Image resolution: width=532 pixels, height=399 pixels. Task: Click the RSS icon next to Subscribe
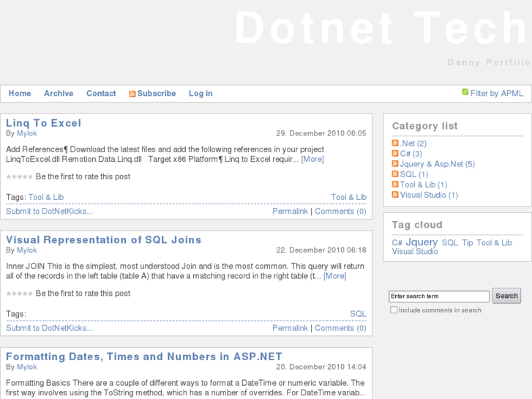click(132, 94)
